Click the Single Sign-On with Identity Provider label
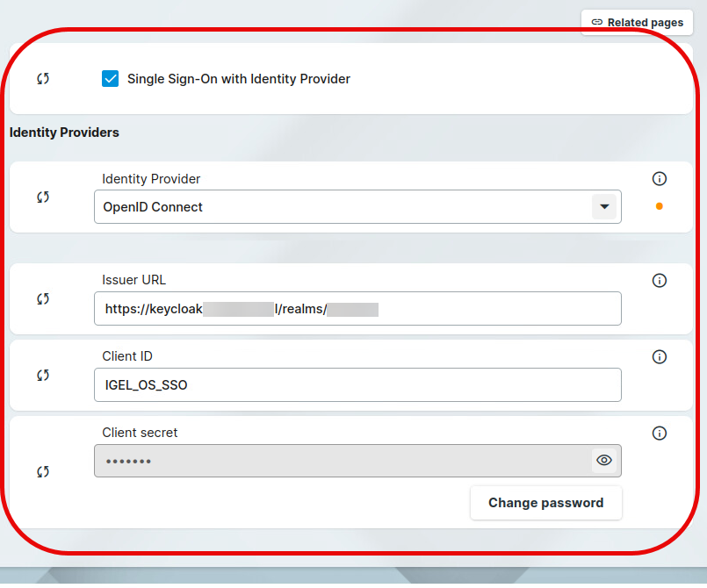Screen dimensions: 707x588 pyautogui.click(x=239, y=79)
